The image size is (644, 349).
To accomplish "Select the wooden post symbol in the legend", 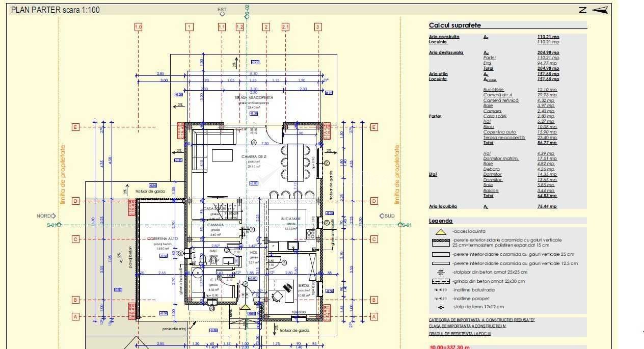I will [x=441, y=307].
